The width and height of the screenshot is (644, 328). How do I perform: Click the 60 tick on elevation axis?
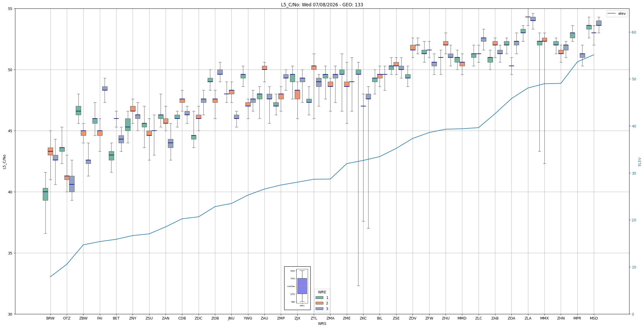[634, 32]
